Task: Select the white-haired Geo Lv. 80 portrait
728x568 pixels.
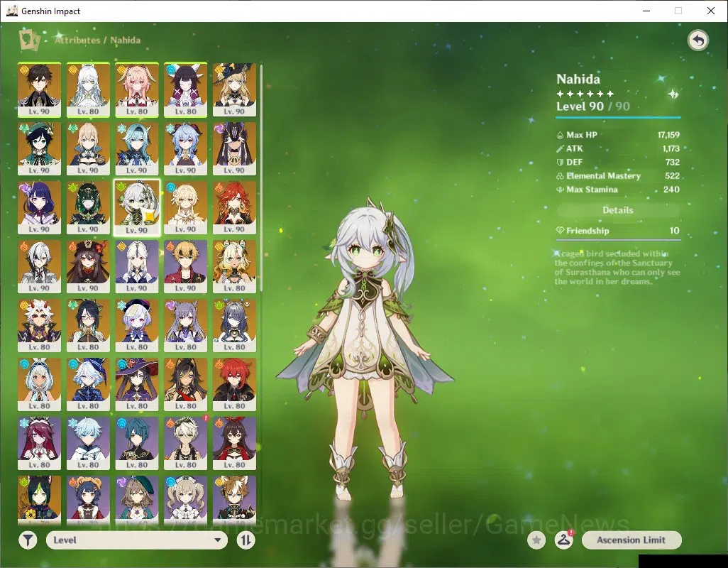Action: tap(88, 89)
